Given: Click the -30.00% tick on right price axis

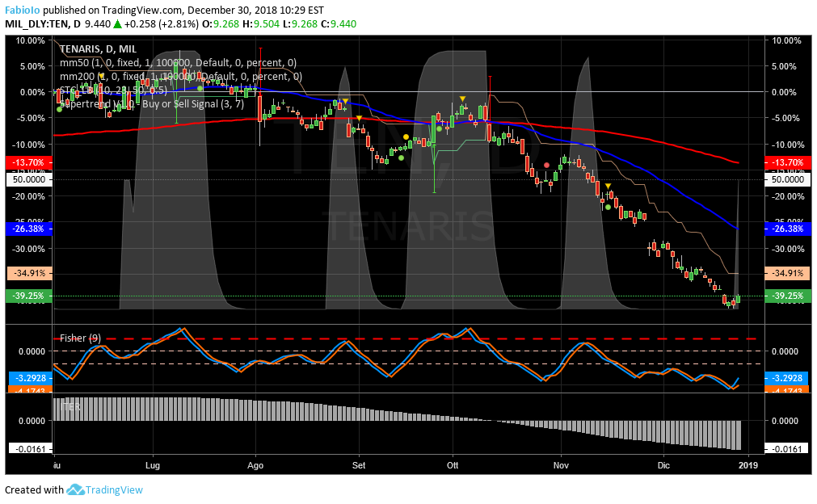Looking at the screenshot, I should point(786,249).
